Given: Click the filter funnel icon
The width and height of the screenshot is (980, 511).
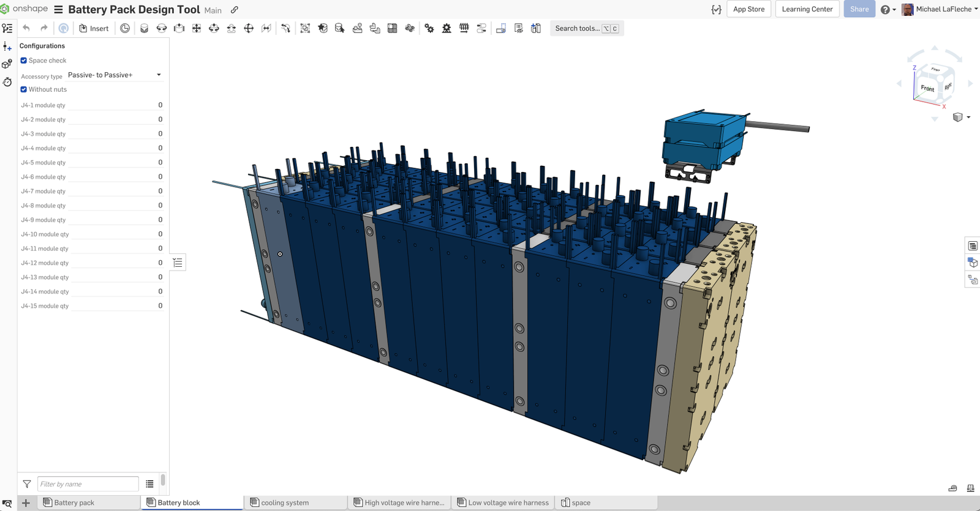Looking at the screenshot, I should point(27,484).
